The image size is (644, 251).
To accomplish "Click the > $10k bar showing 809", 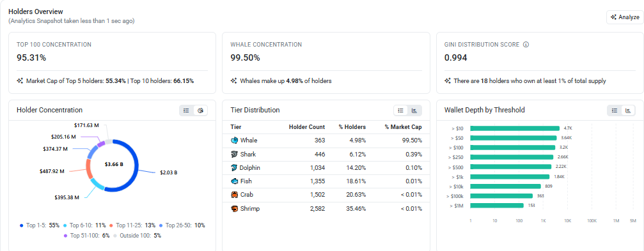I will click(x=506, y=186).
